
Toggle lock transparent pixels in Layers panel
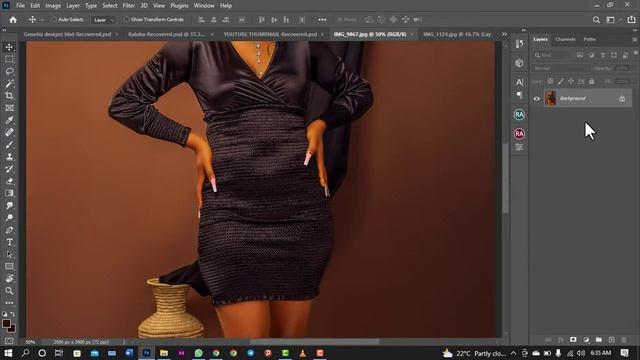coord(550,81)
